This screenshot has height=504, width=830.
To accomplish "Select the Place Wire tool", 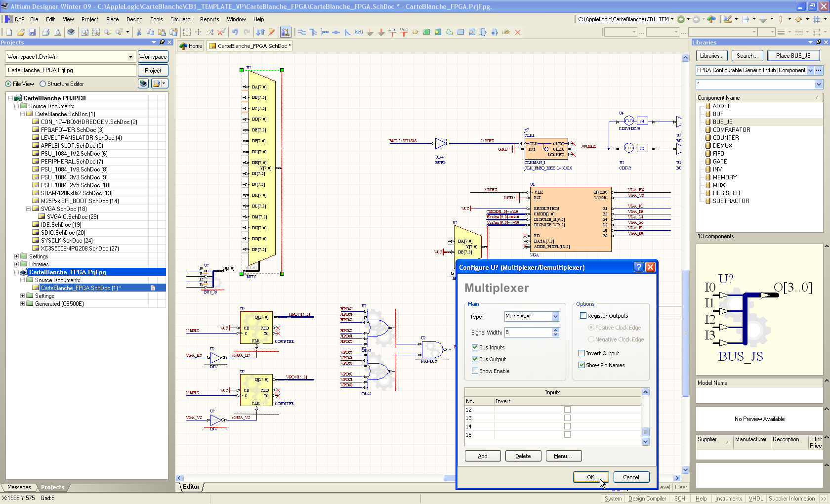I will (302, 32).
